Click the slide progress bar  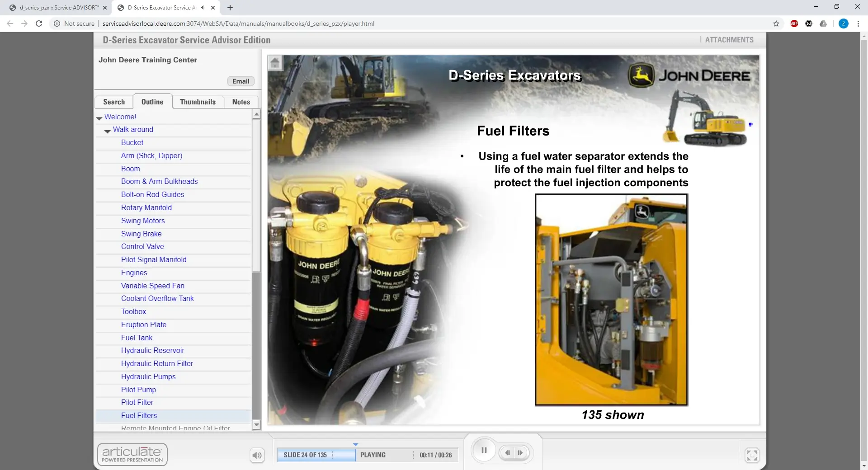pyautogui.click(x=316, y=455)
